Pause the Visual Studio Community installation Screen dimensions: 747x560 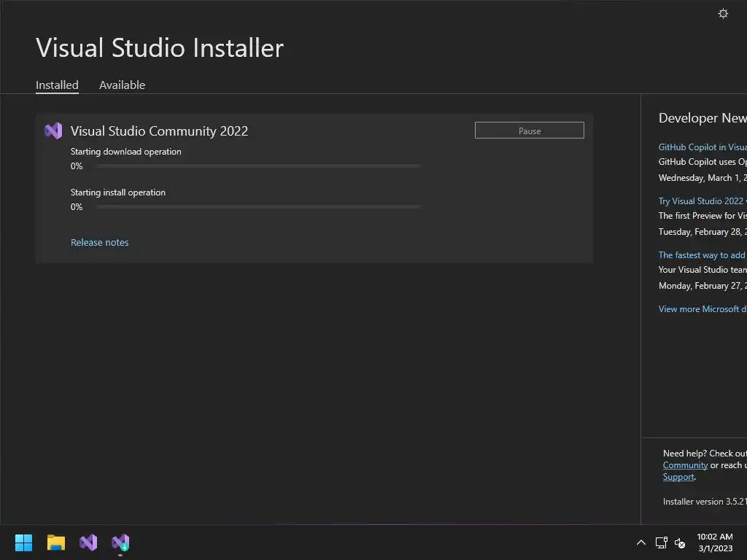[530, 131]
